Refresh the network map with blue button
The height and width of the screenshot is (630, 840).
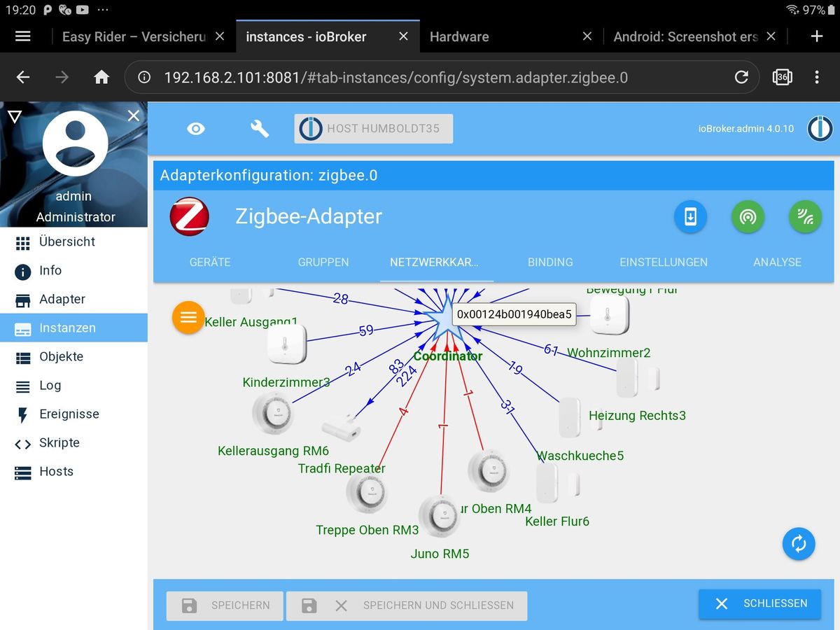coord(799,544)
